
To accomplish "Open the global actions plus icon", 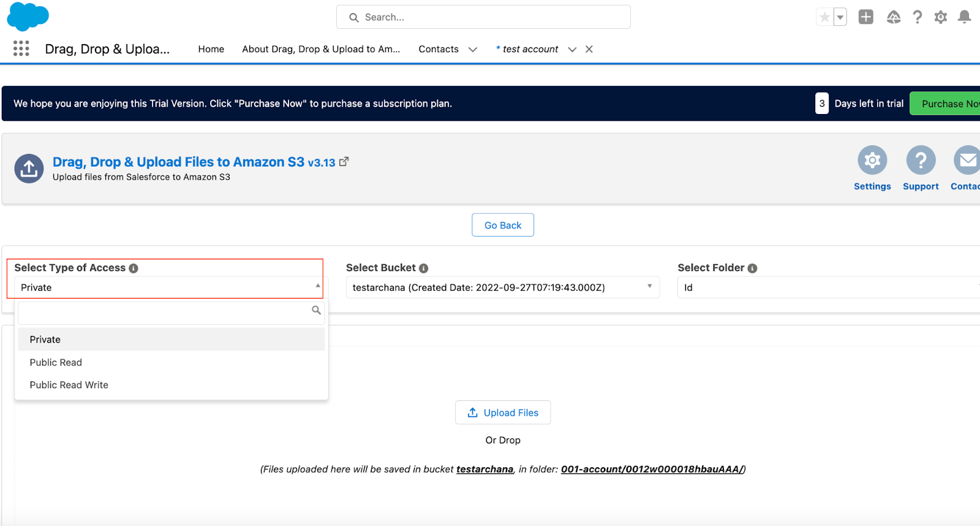I will 865,17.
